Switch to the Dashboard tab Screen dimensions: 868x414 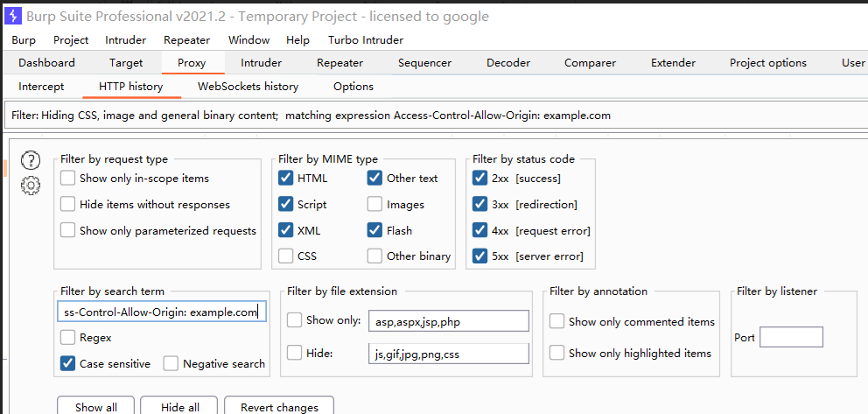coord(46,62)
